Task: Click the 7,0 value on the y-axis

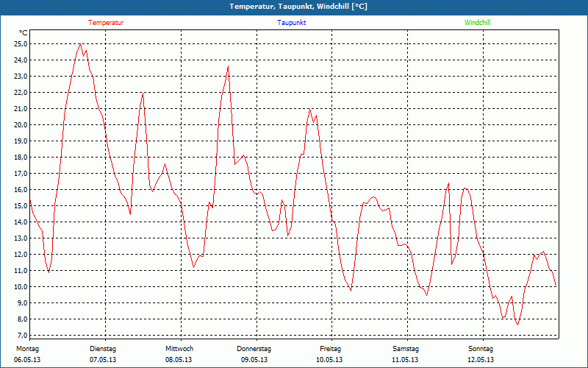Action: (x=22, y=336)
